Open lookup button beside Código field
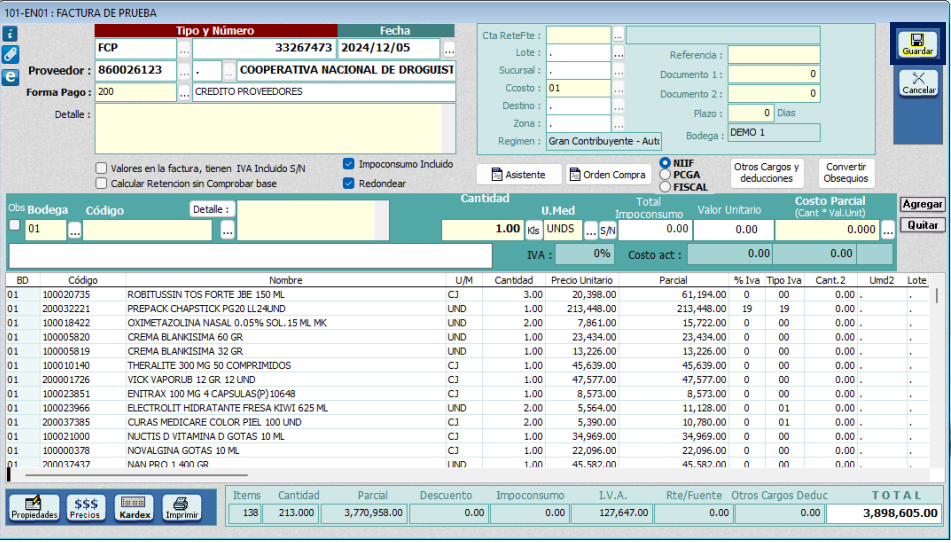Image resolution: width=951 pixels, height=543 pixels. pos(227,231)
